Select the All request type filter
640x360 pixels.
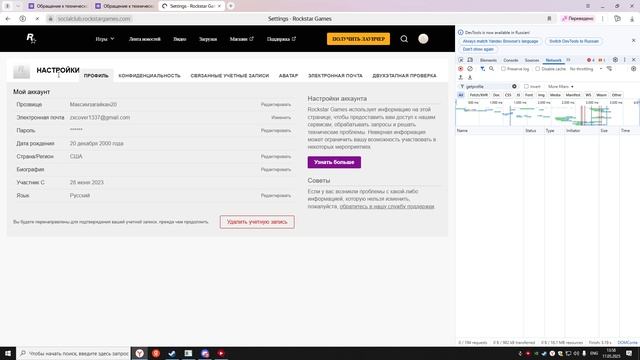(x=461, y=95)
